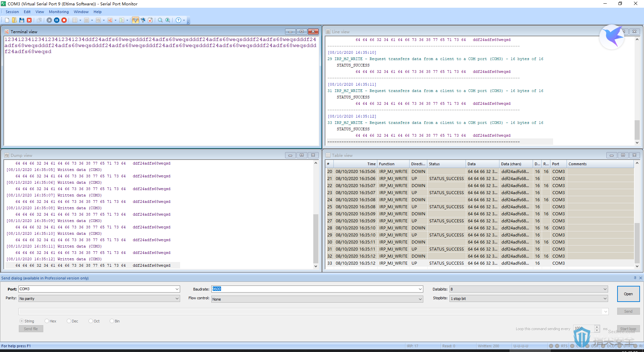The height and width of the screenshot is (352, 644).
Task: Pin the Send dialog panel
Action: 635,278
